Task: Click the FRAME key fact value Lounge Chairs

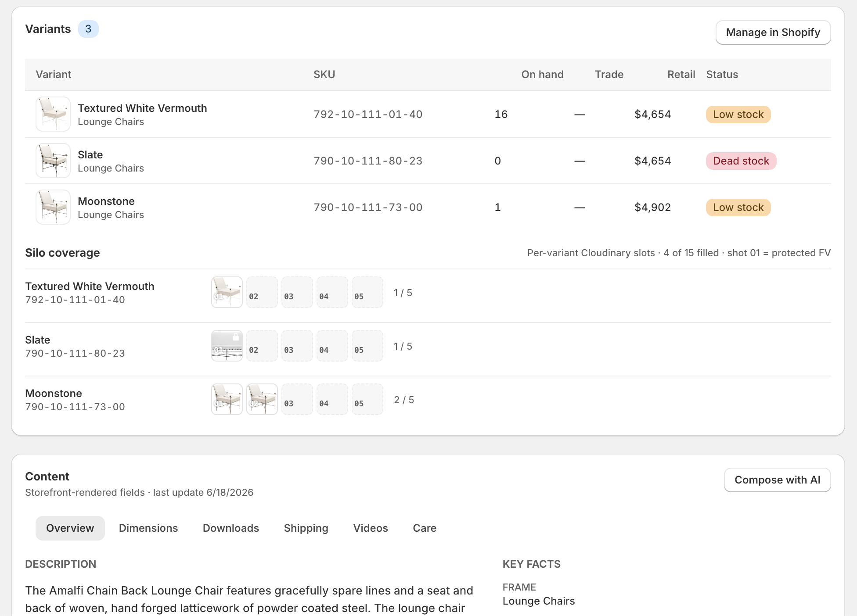Action: (539, 601)
